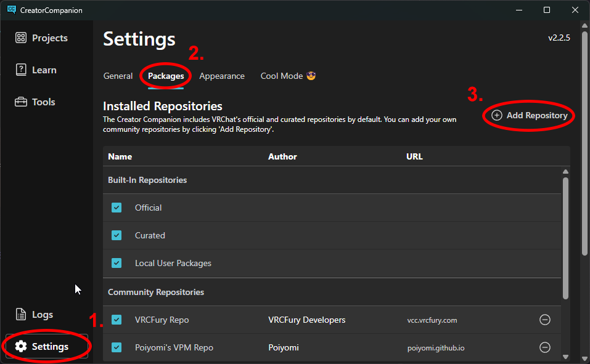Click the Add Repository button
Image resolution: width=590 pixels, height=364 pixels.
click(x=530, y=116)
